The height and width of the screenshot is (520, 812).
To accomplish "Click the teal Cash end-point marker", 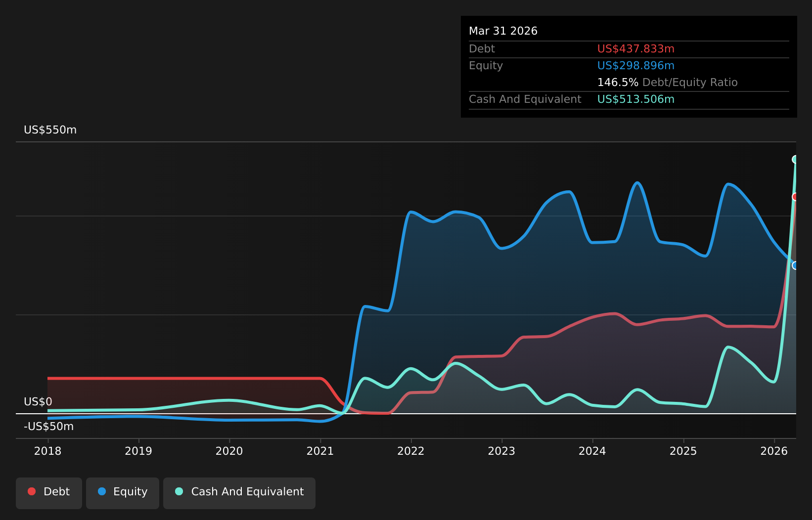I will tap(795, 159).
